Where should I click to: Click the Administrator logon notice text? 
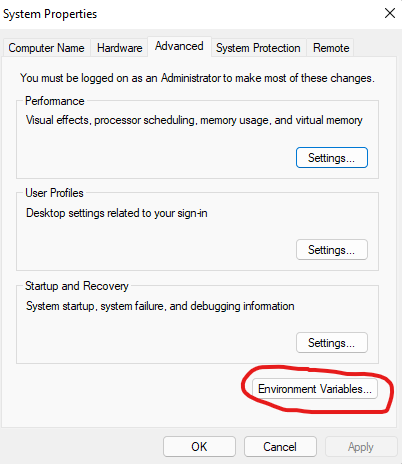(197, 78)
